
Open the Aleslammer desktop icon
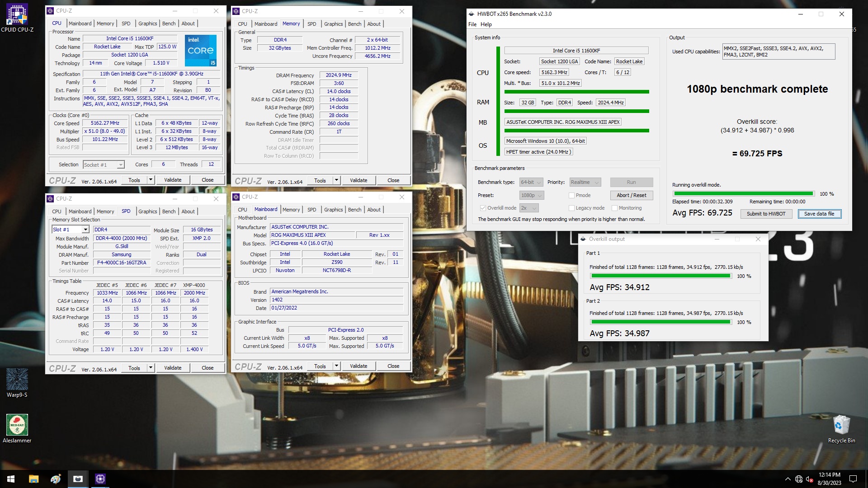pos(17,428)
